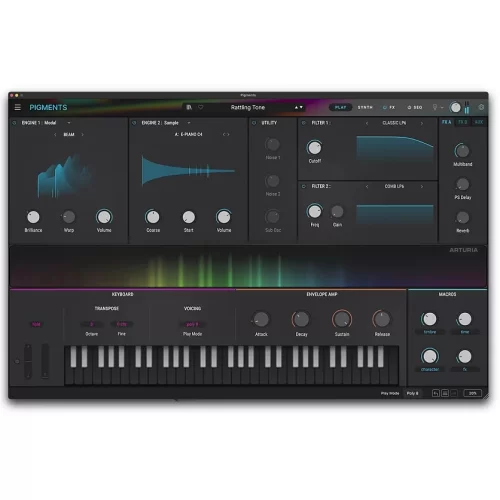This screenshot has width=500, height=500.
Task: Expand the Engine 1 Modal type dropdown
Action: pyautogui.click(x=69, y=123)
